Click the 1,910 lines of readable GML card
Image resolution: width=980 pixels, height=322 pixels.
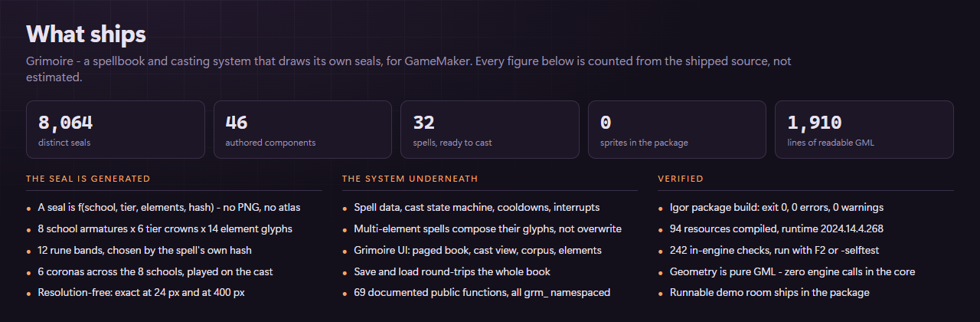click(x=864, y=130)
